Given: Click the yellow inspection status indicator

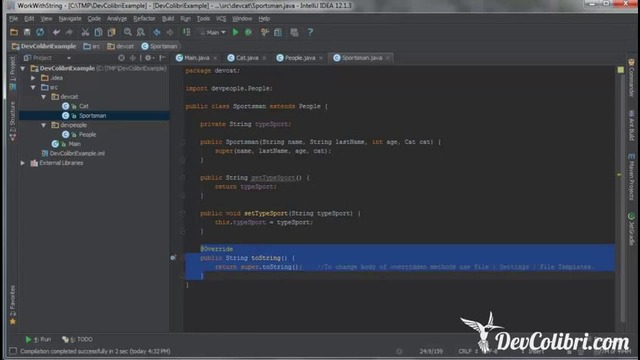Looking at the screenshot, I should click(x=620, y=70).
